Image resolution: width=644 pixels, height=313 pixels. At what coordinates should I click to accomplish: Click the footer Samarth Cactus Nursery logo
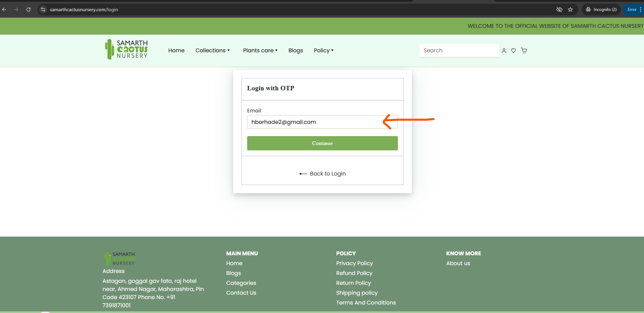coord(119,259)
